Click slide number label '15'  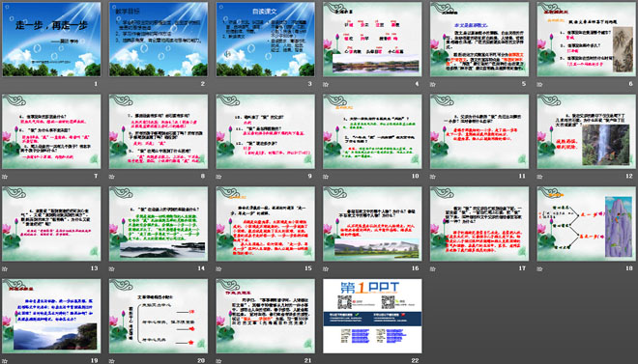point(308,268)
